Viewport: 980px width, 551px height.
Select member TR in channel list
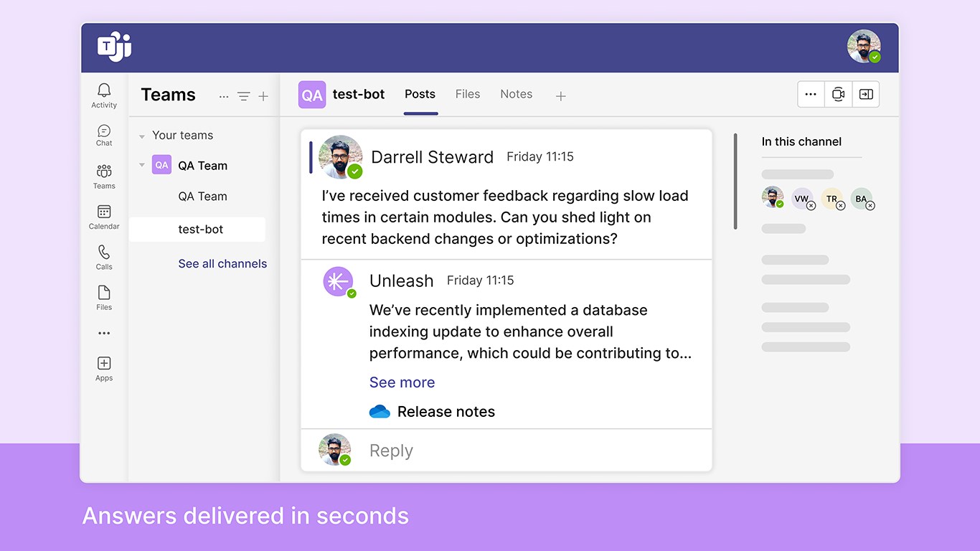coord(832,199)
